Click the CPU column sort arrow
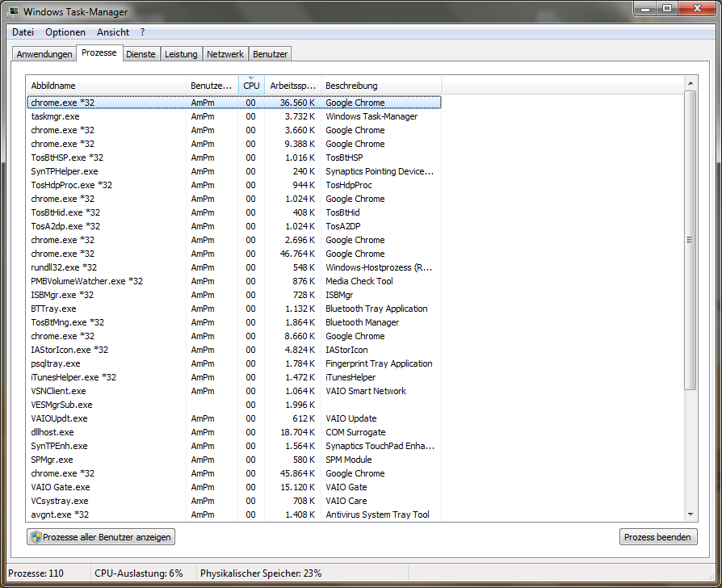This screenshot has height=588, width=722. coord(251,78)
